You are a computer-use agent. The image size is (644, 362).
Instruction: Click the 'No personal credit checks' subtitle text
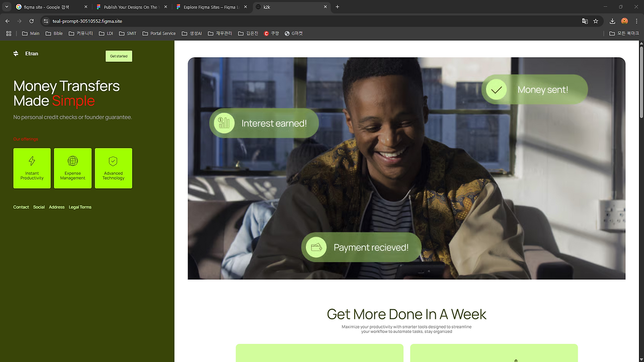coord(72,117)
